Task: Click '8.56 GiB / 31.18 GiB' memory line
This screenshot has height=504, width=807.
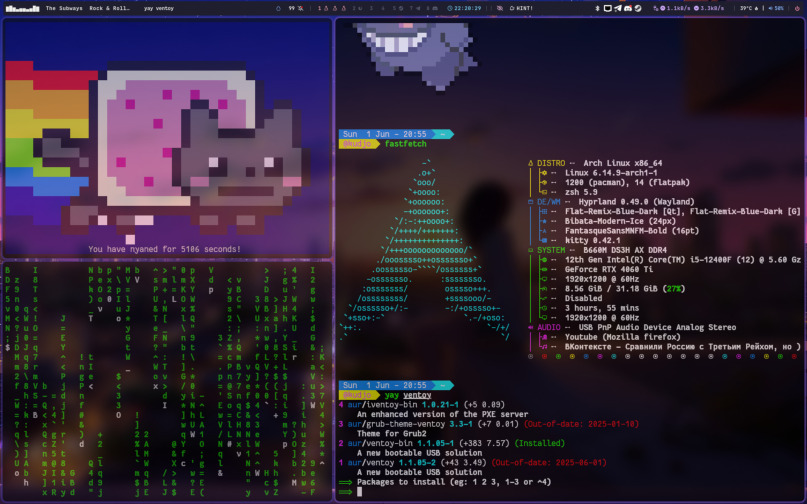Action: point(625,289)
